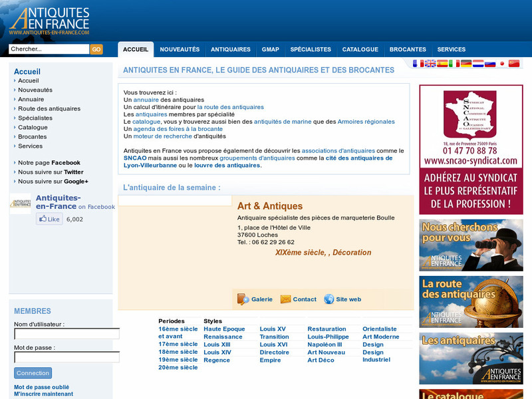
Task: Click the Connection button
Action: point(33,373)
